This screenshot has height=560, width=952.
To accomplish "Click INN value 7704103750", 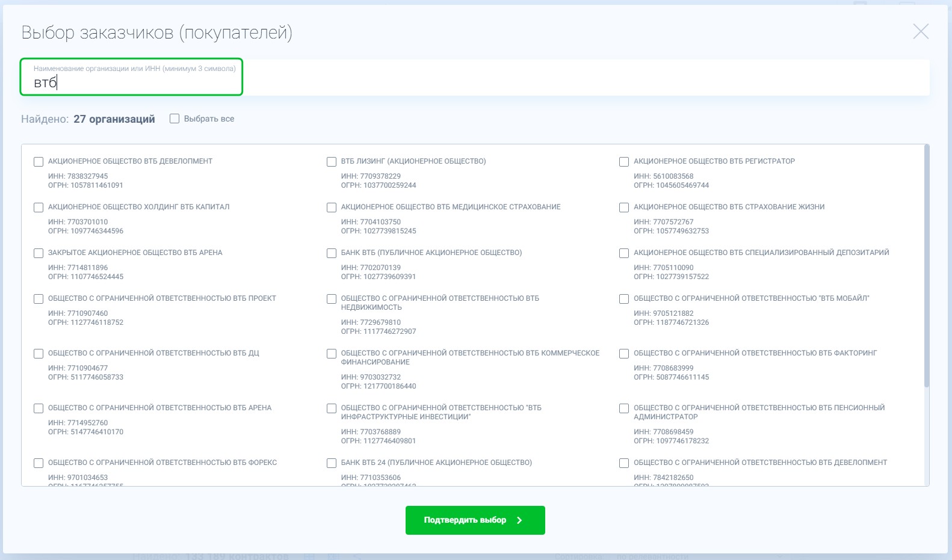I will [x=380, y=222].
